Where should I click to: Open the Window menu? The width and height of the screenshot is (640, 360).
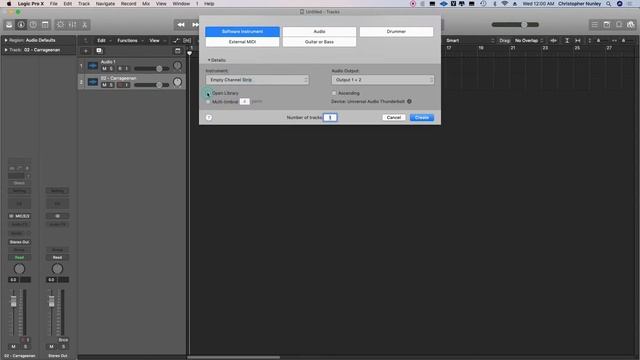(181, 4)
